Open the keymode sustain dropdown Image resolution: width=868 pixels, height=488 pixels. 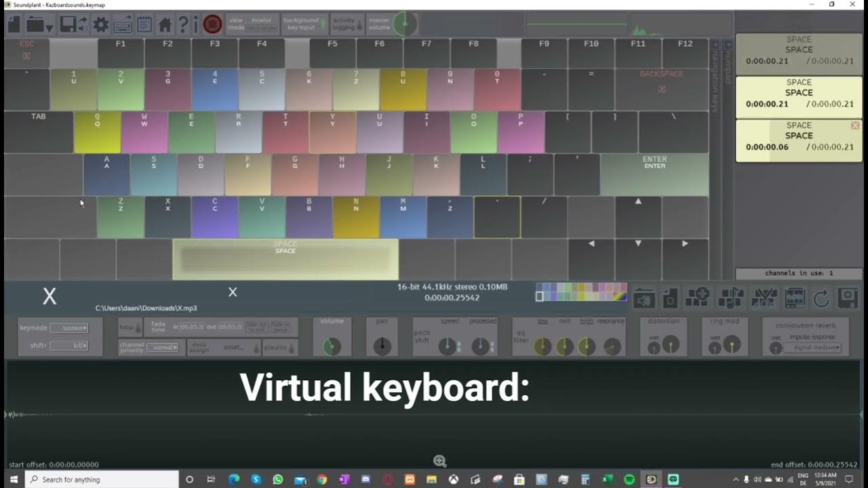click(x=69, y=328)
